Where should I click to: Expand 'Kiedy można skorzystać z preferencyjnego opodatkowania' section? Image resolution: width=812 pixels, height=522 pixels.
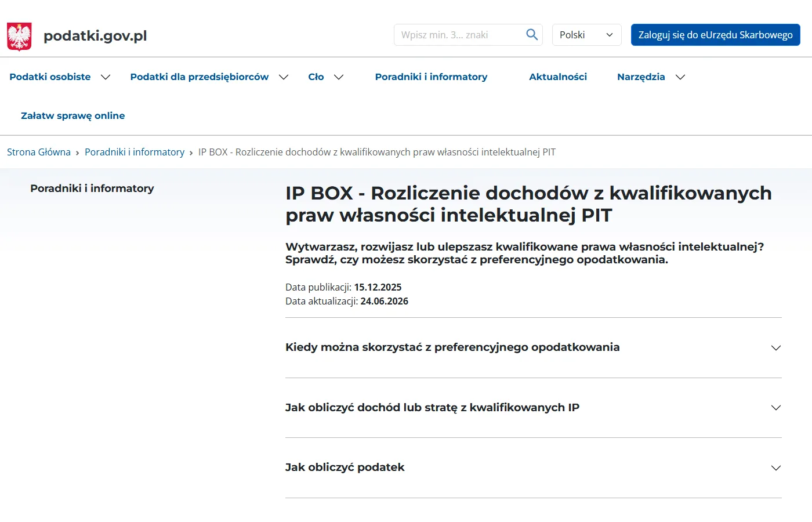pos(534,347)
